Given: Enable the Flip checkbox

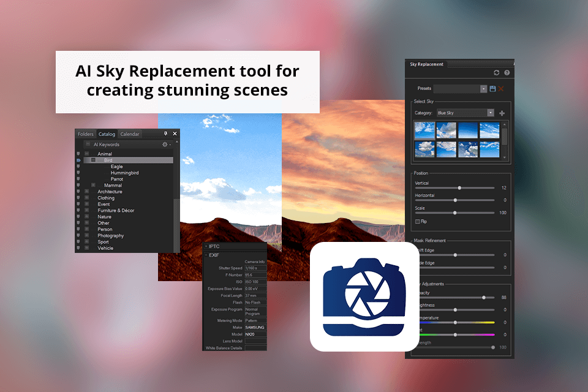Looking at the screenshot, I should coord(417,222).
